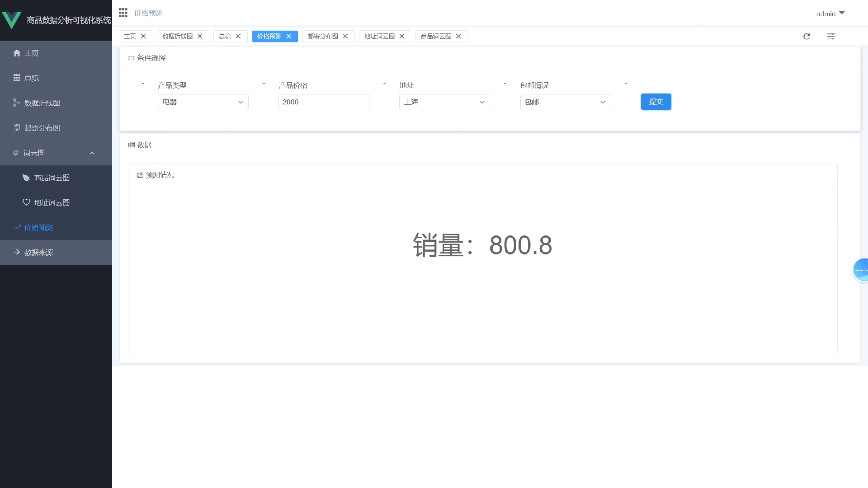Go to 数据来源 in sidebar
Screen dimensions: 868x488
click(x=38, y=252)
